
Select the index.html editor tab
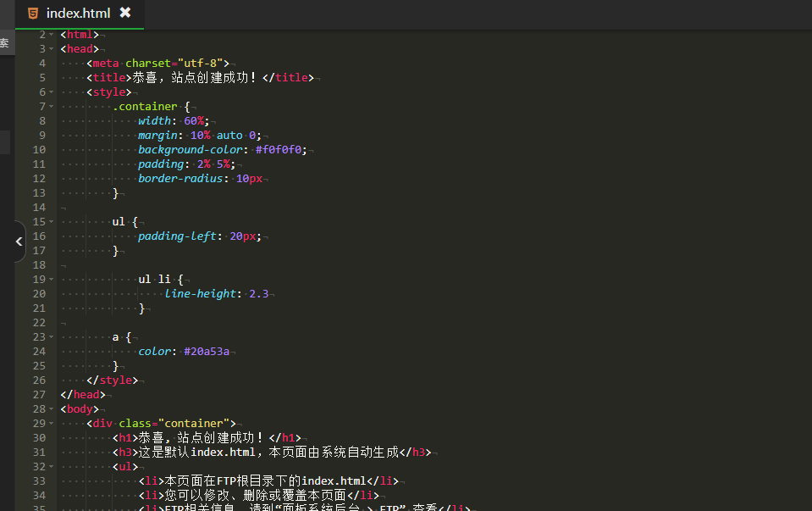coord(79,14)
